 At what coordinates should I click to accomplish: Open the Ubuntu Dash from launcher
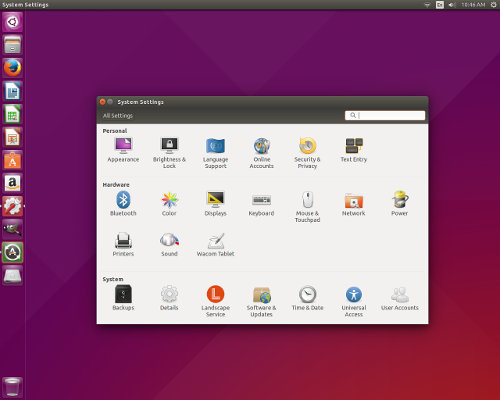click(x=13, y=22)
